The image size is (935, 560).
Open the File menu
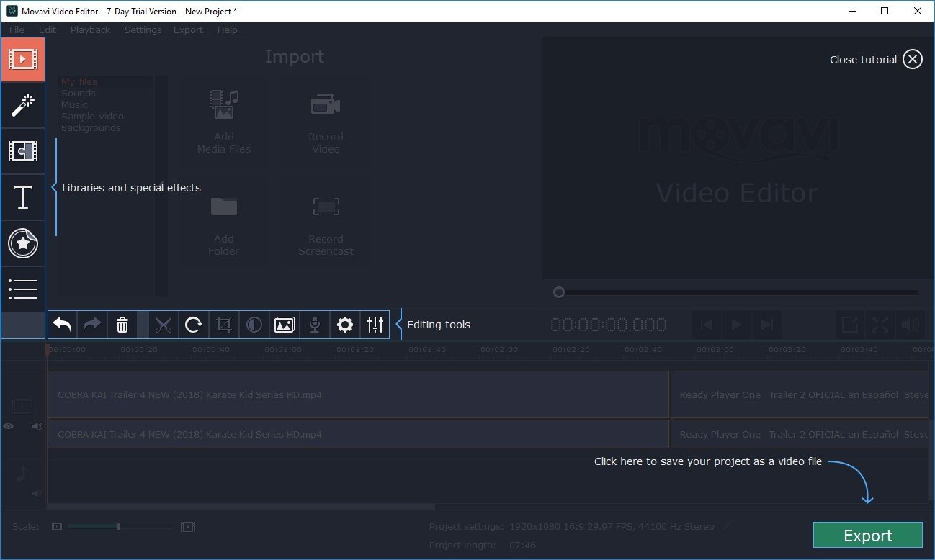click(x=17, y=30)
